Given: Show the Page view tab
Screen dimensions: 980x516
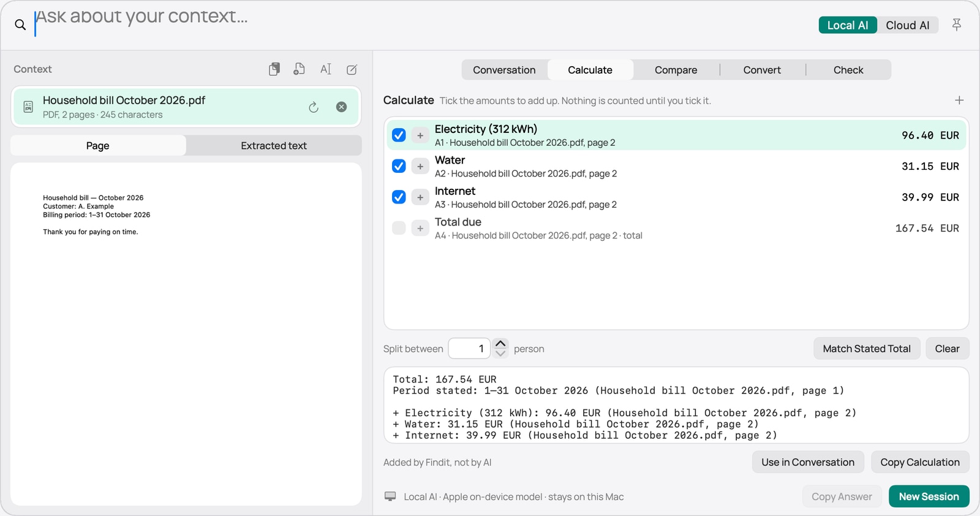Looking at the screenshot, I should [98, 145].
